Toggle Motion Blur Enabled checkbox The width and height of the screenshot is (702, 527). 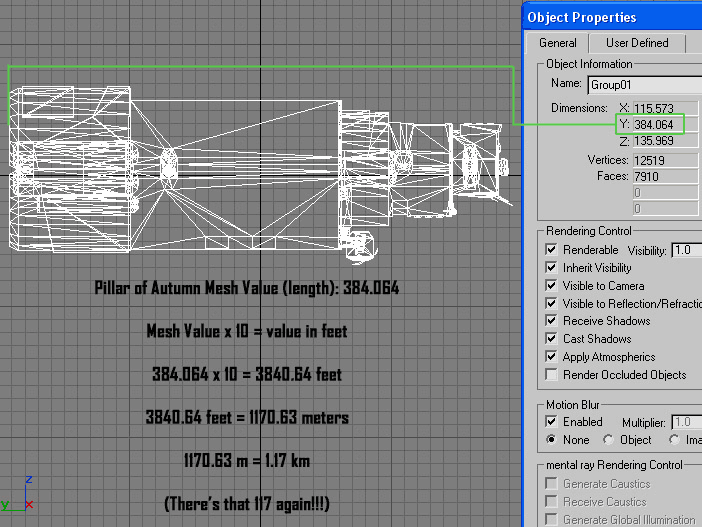tap(552, 422)
